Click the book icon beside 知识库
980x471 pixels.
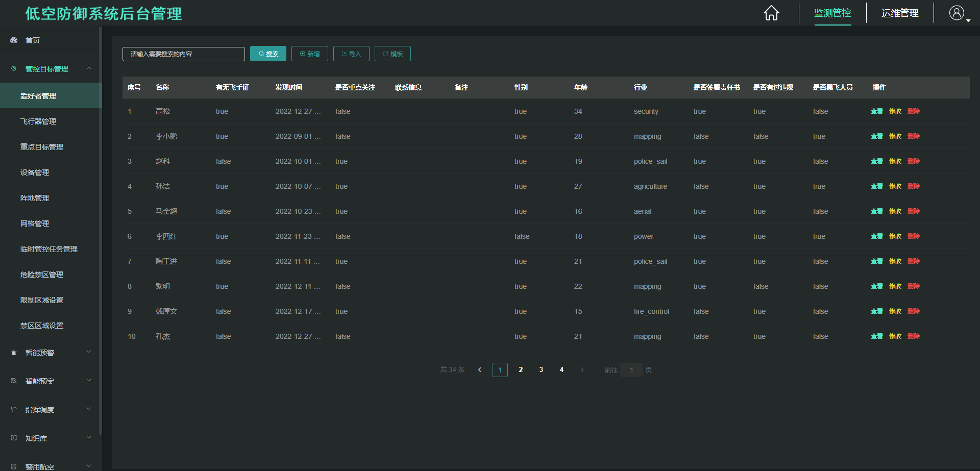14,438
